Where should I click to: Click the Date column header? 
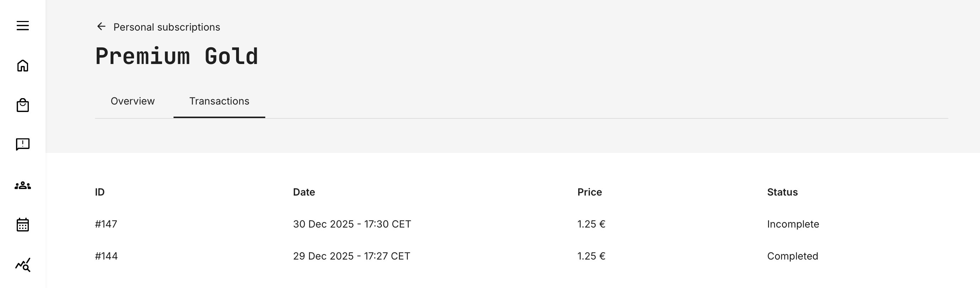(x=304, y=192)
